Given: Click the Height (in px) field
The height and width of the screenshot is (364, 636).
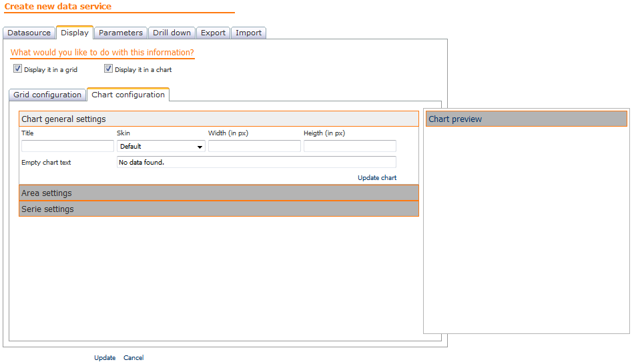Looking at the screenshot, I should click(350, 146).
